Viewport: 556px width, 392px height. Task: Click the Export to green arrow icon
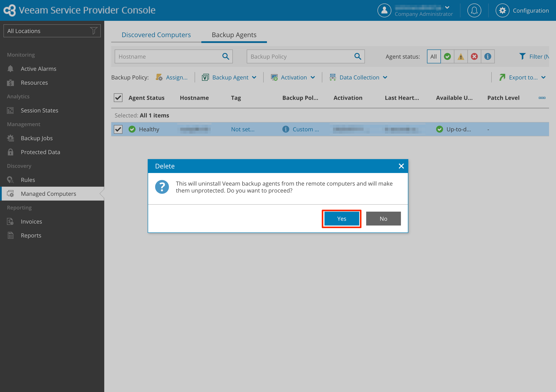502,77
